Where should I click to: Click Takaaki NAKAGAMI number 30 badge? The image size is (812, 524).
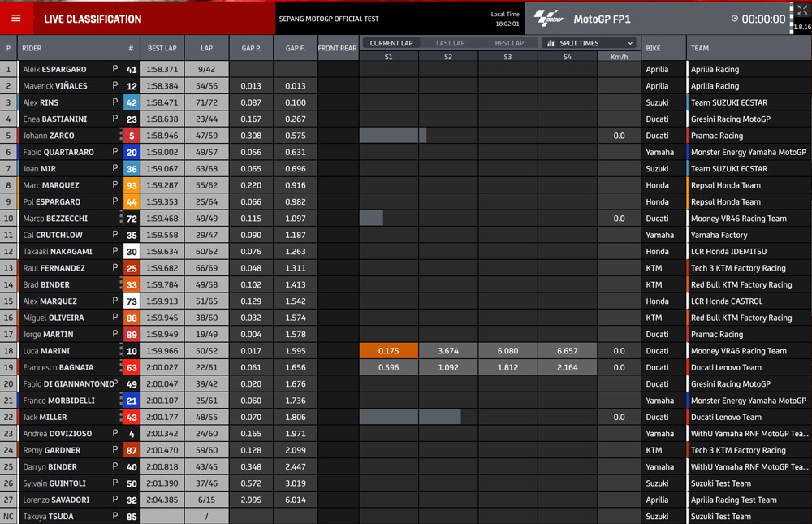point(132,252)
